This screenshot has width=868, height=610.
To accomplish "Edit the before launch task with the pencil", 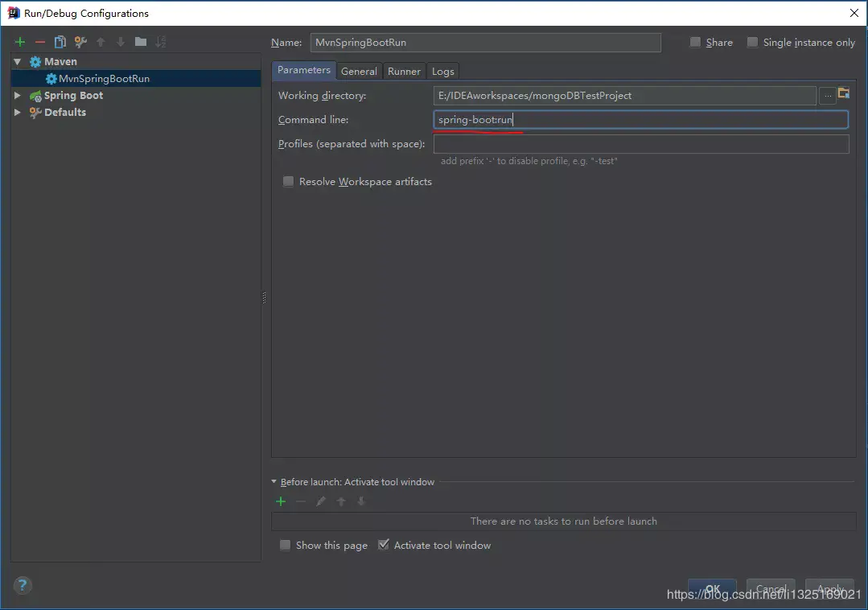I will (x=320, y=501).
